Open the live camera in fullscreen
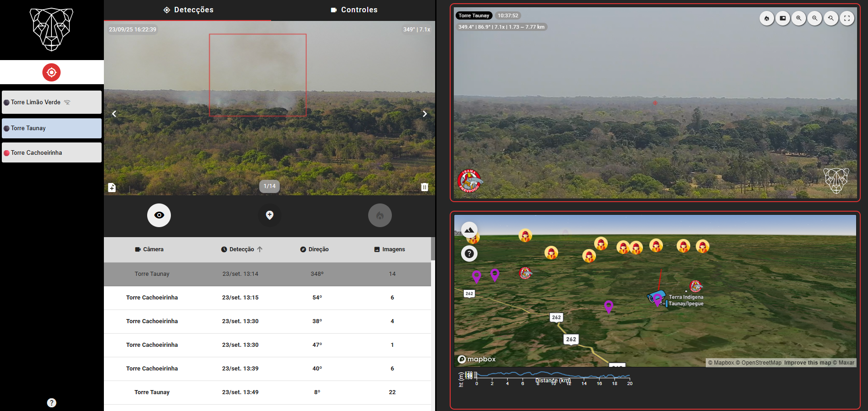The image size is (868, 411). (x=847, y=18)
